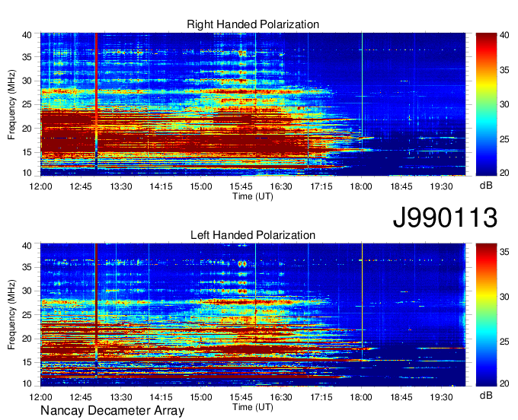Click the 25 MHz tick on the left-handed plot

click(27, 315)
